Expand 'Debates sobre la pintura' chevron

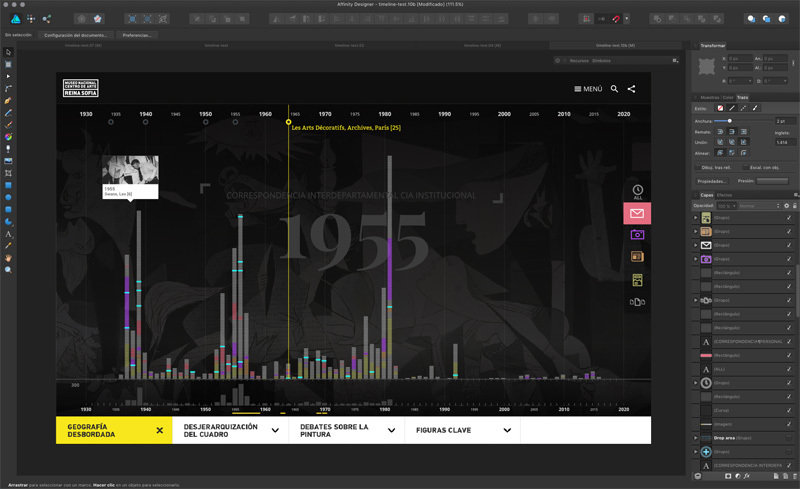pos(391,430)
